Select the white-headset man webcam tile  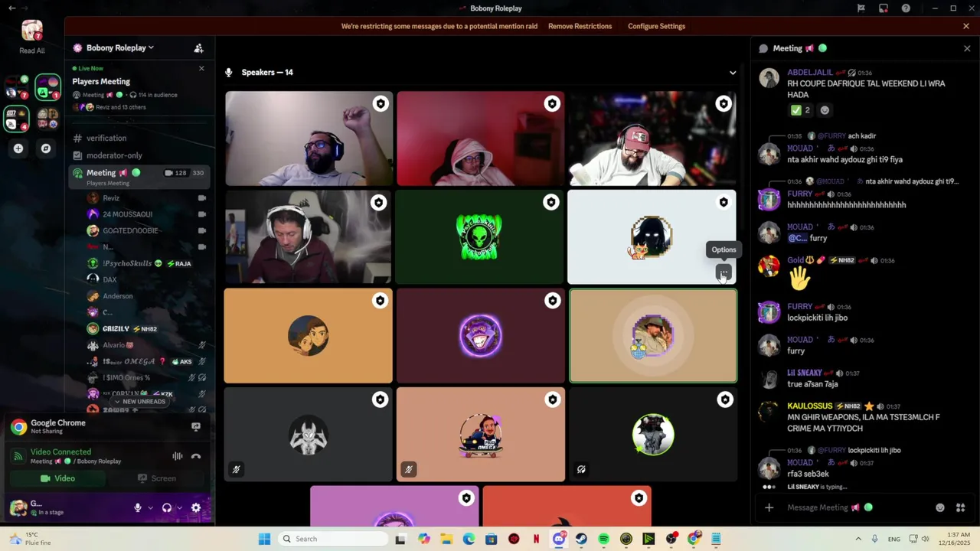[x=308, y=237]
